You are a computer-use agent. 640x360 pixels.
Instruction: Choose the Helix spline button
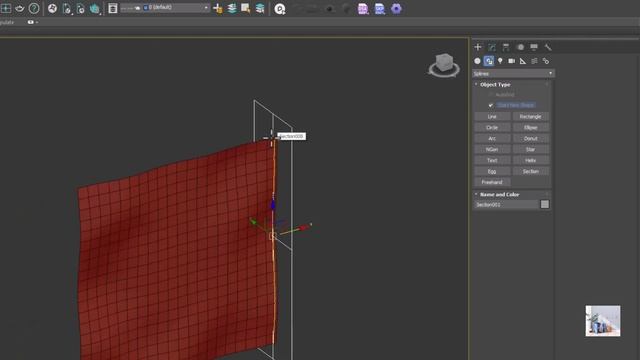(x=531, y=160)
